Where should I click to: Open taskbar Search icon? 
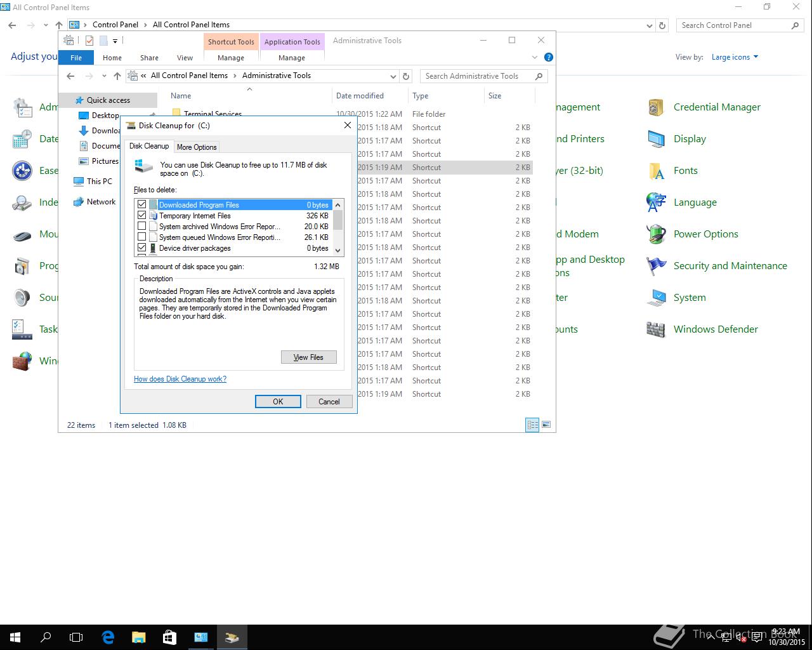[46, 637]
